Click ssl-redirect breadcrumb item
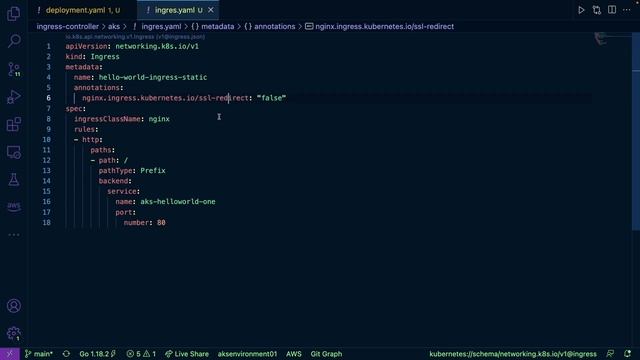Screen dimensions: 640x360 pos(380,27)
